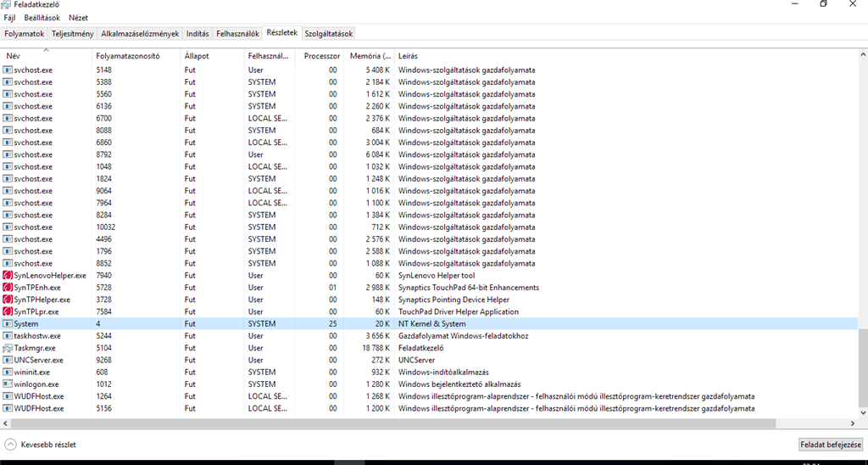This screenshot has height=465, width=868.
Task: Sort by the Név column header
Action: click(46, 56)
